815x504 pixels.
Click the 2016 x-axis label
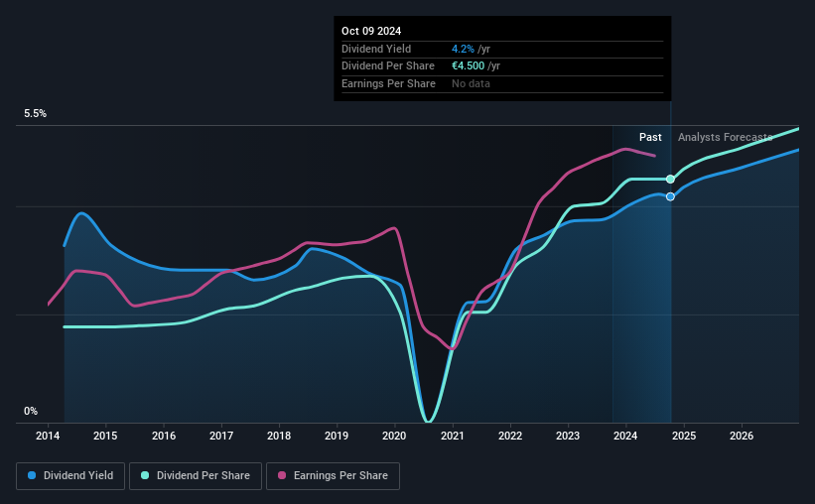click(164, 436)
